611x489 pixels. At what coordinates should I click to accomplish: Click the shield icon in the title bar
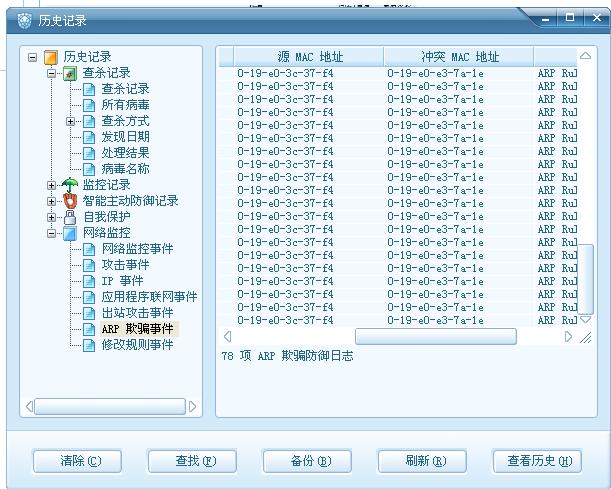tap(24, 20)
